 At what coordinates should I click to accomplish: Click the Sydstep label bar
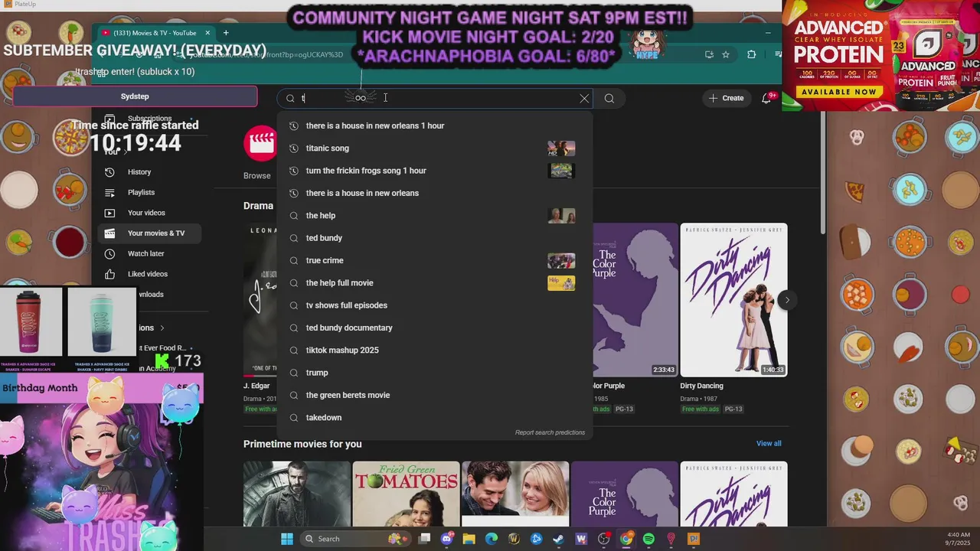pyautogui.click(x=135, y=96)
